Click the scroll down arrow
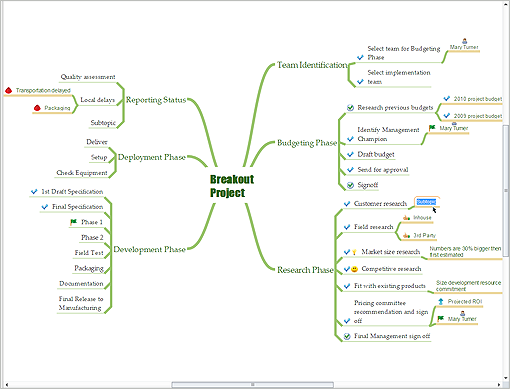The image size is (510, 389). (x=506, y=378)
